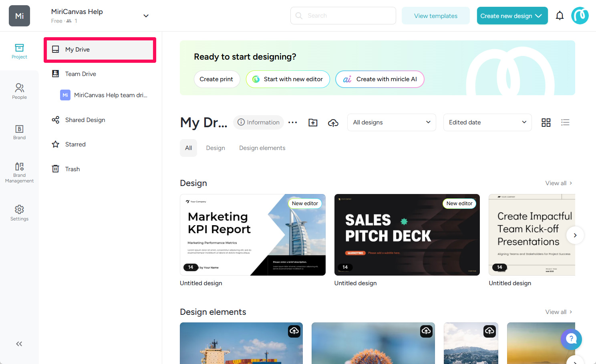Open the help chat bubble
596x364 pixels.
571,339
